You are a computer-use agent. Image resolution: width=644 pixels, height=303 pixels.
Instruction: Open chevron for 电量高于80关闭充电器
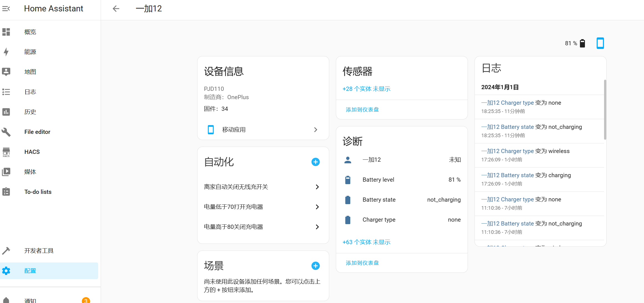(x=317, y=227)
